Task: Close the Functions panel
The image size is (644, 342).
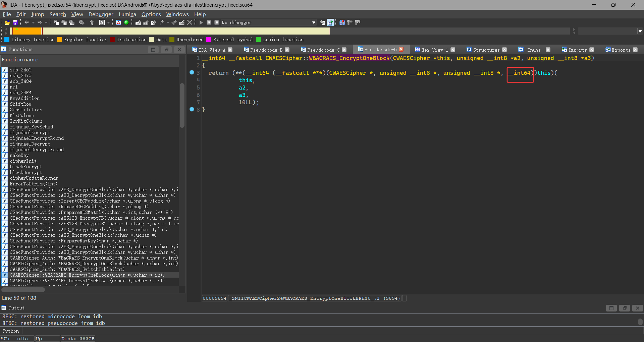Action: coord(179,50)
